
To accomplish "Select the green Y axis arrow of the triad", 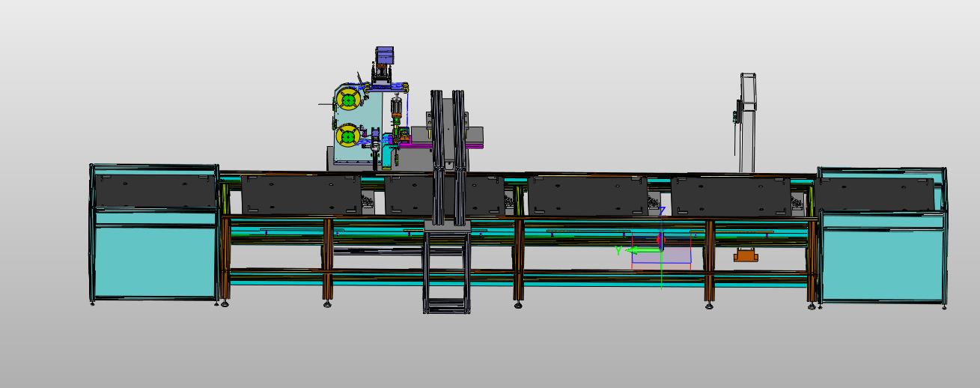I will coord(642,250).
